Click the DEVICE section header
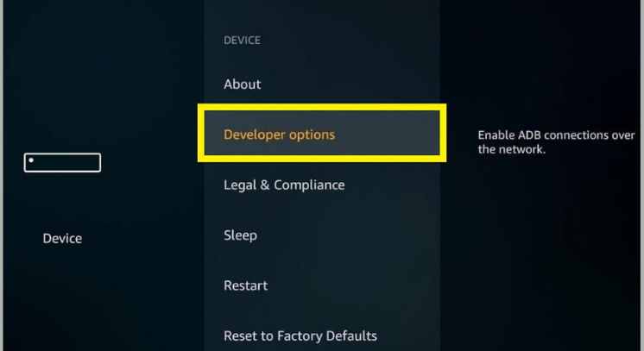644x351 pixels. (242, 41)
